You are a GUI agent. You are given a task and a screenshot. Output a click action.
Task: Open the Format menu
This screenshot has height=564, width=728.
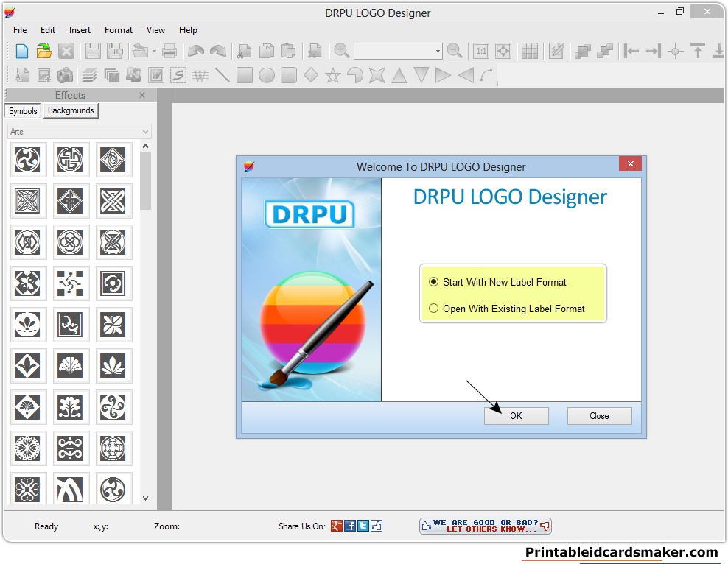(x=119, y=30)
